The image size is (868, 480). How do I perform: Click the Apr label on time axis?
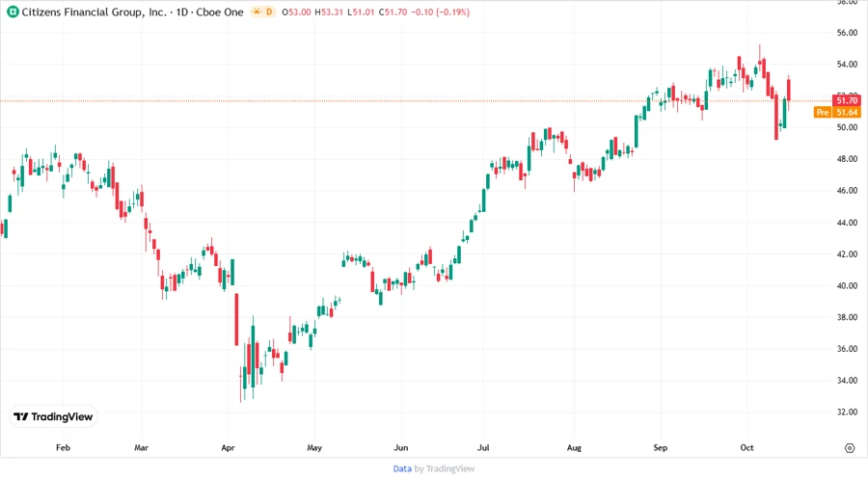pyautogui.click(x=228, y=447)
